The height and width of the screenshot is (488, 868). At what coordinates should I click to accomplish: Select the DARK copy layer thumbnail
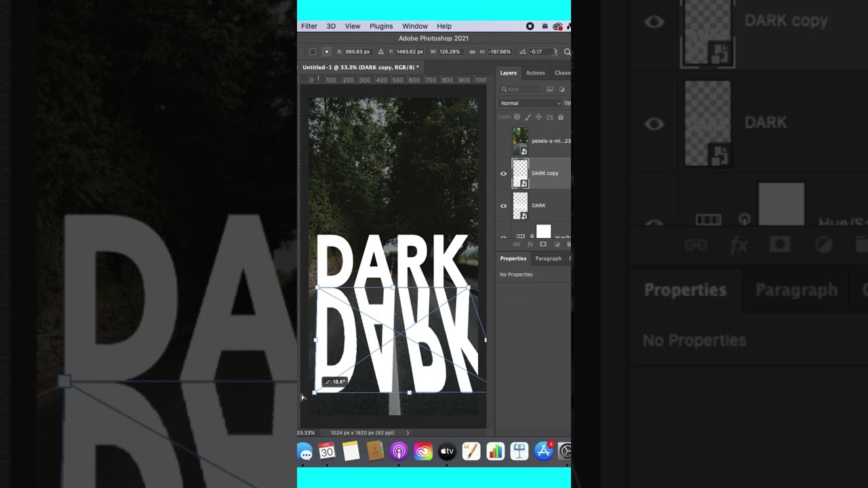tap(520, 174)
